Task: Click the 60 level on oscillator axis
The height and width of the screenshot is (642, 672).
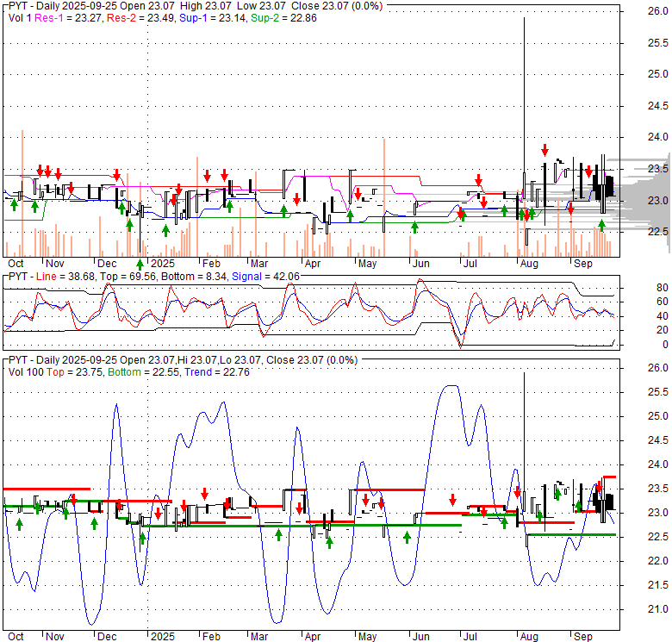Action: [663, 302]
